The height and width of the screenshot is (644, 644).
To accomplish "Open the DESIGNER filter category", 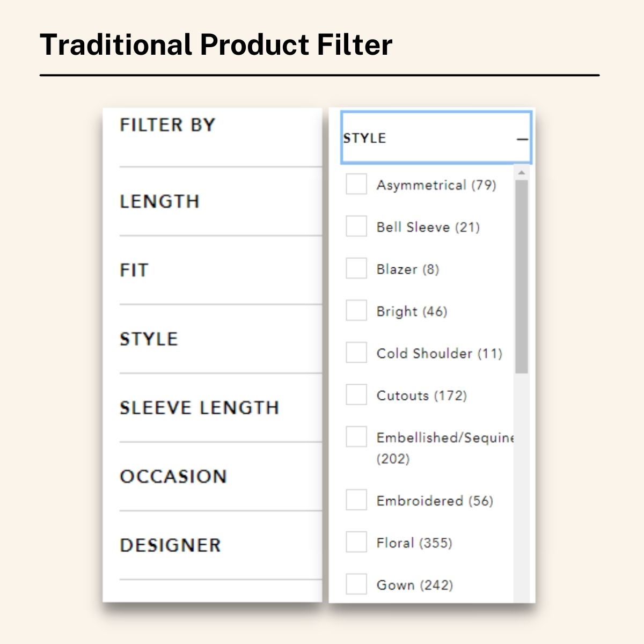I will pyautogui.click(x=169, y=544).
